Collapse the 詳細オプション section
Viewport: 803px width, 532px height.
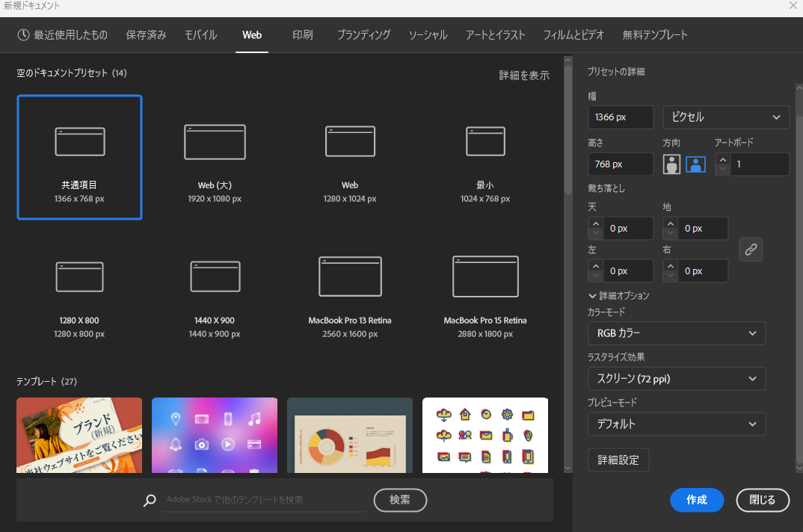[x=593, y=296]
